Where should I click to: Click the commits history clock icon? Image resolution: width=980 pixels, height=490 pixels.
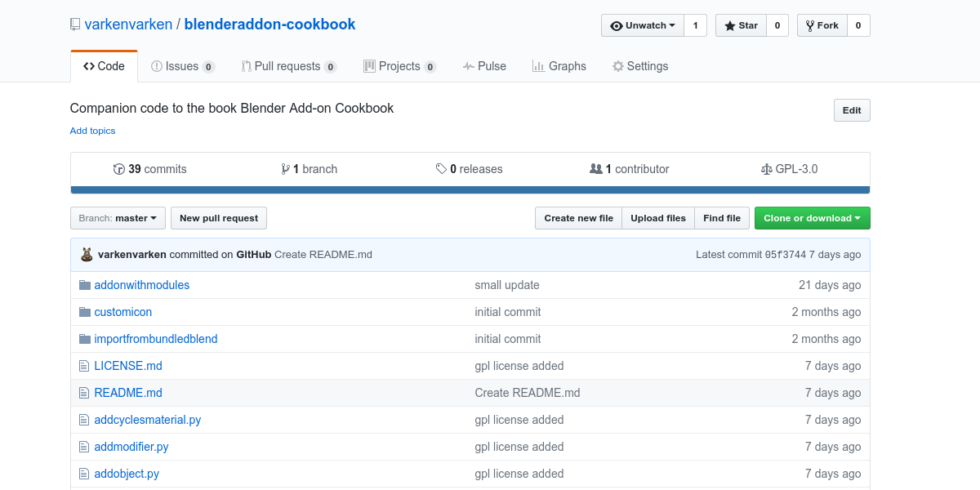tap(119, 169)
